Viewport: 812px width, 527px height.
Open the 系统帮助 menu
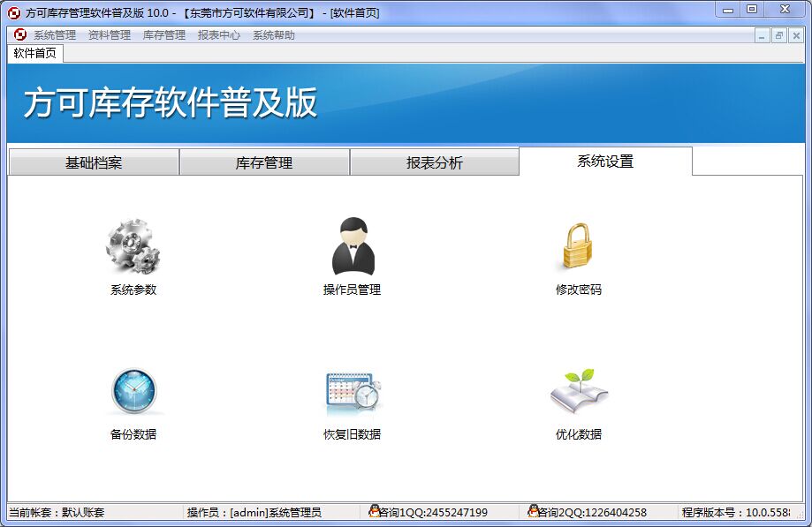click(x=274, y=35)
